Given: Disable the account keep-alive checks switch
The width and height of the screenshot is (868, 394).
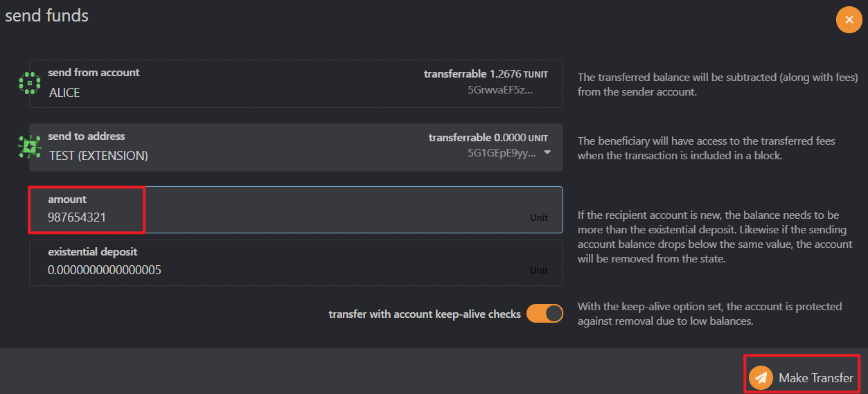Looking at the screenshot, I should [544, 314].
